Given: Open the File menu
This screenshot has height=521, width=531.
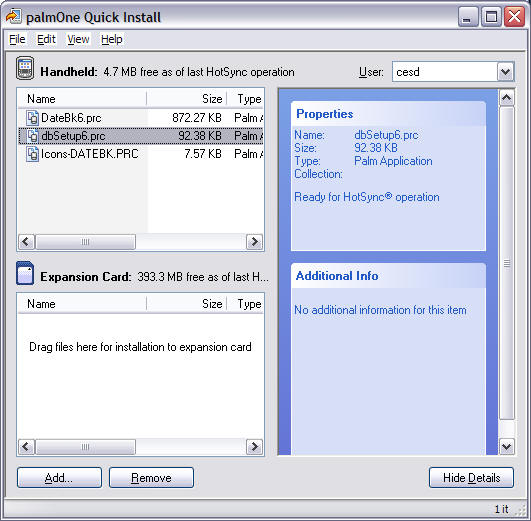Looking at the screenshot, I should (x=17, y=39).
